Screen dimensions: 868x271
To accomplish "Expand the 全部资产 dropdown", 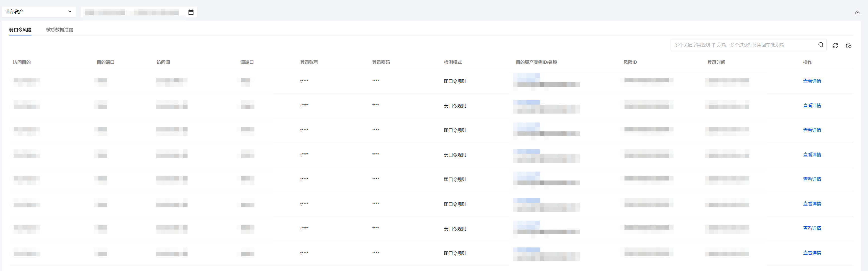I will pos(38,12).
